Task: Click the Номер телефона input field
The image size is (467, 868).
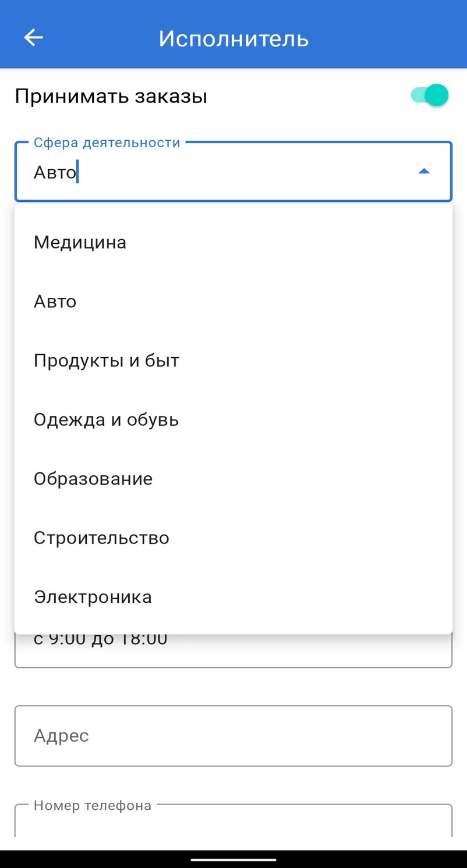Action: [233, 821]
